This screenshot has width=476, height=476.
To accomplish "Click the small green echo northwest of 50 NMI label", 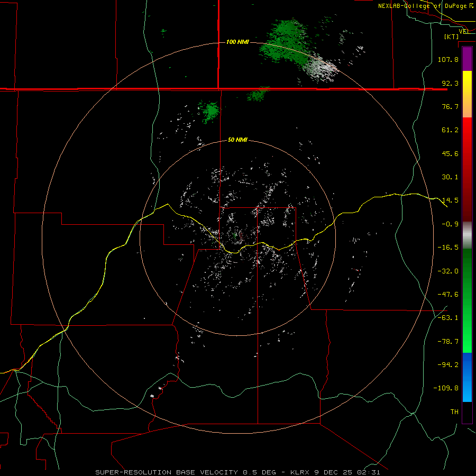I will (209, 111).
